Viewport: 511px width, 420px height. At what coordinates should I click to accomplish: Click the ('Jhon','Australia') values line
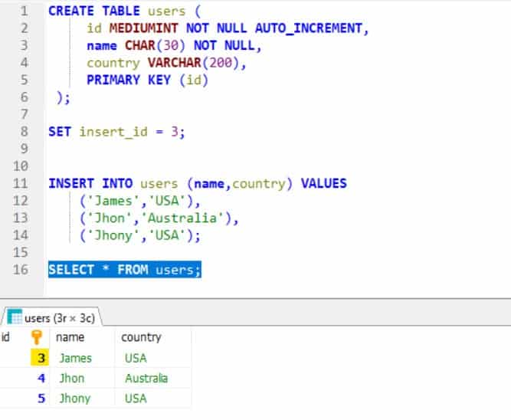coord(159,218)
